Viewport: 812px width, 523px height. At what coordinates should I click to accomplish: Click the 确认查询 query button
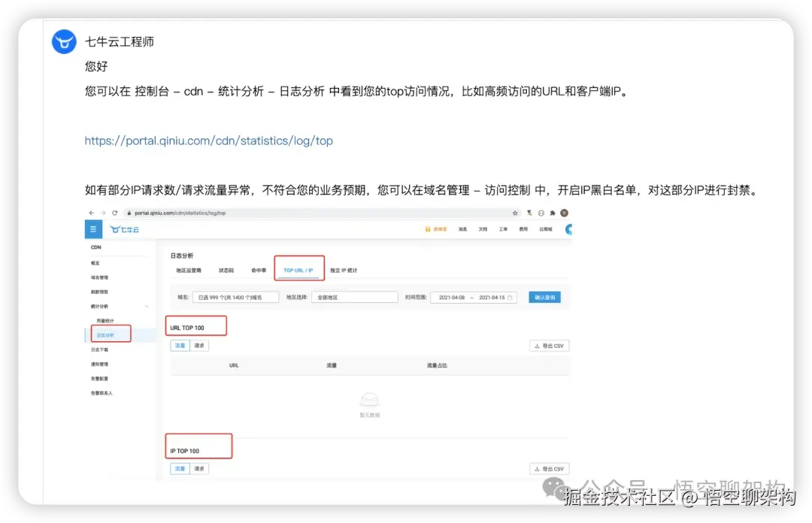546,296
